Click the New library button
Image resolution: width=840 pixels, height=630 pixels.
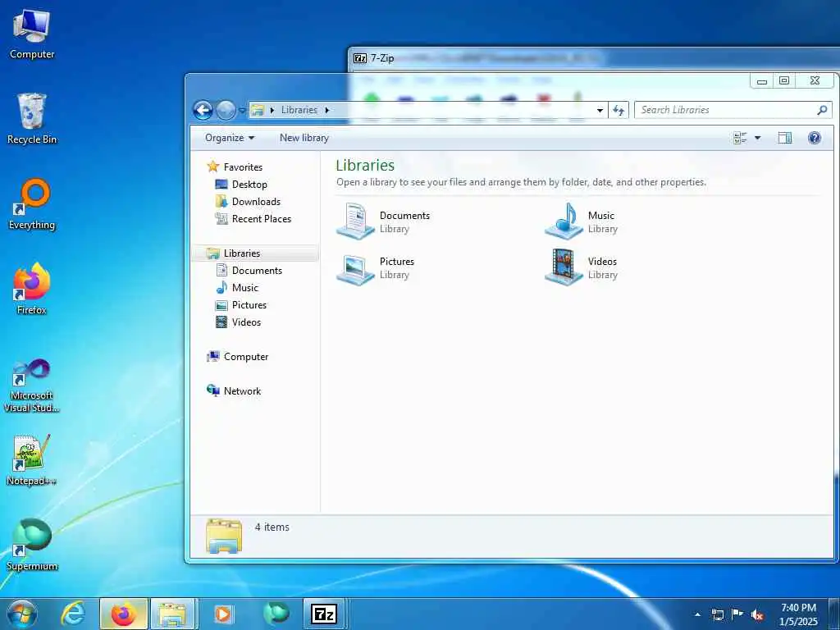tap(304, 138)
